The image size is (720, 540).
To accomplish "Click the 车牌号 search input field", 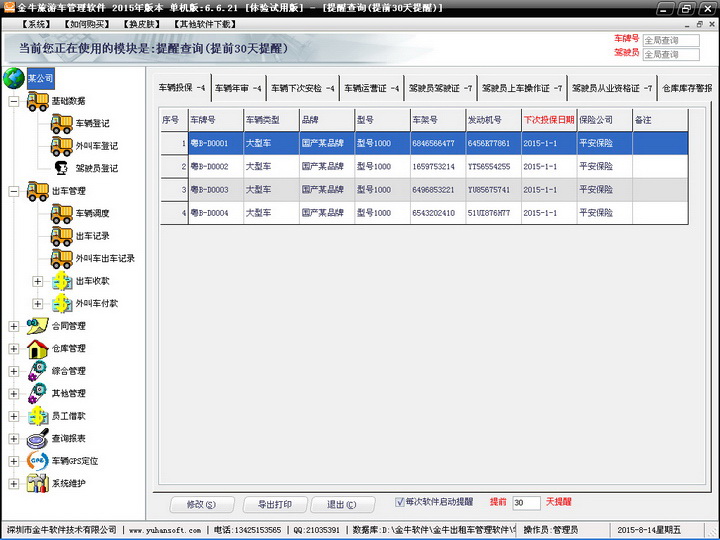I will (x=671, y=41).
